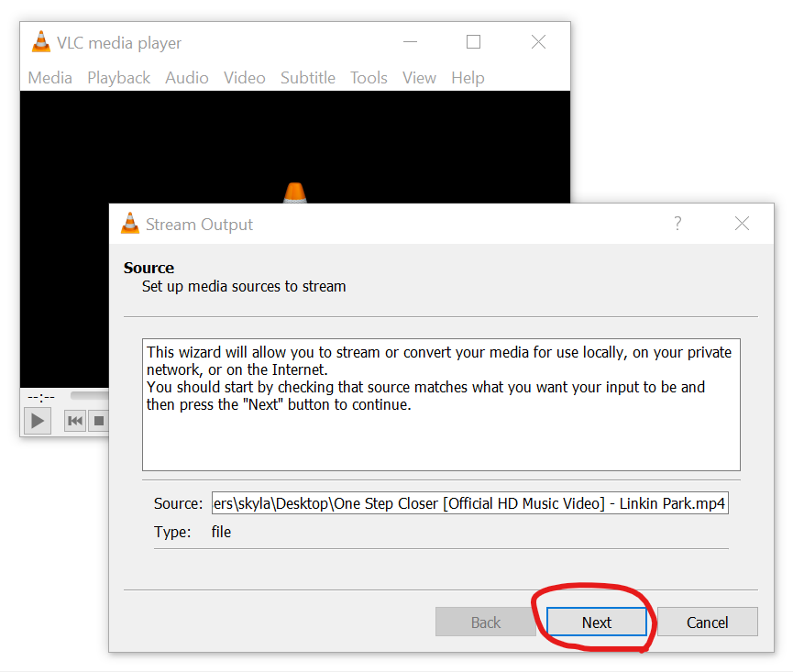This screenshot has width=793, height=672.
Task: Close the VLC media player window
Action: [x=539, y=42]
